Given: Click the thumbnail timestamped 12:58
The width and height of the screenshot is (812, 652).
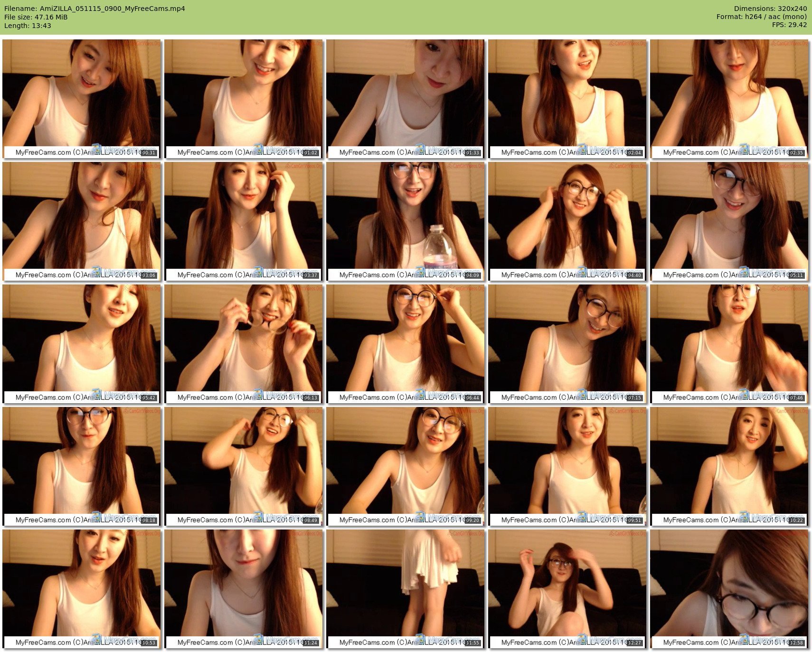Looking at the screenshot, I should pyautogui.click(x=729, y=589).
